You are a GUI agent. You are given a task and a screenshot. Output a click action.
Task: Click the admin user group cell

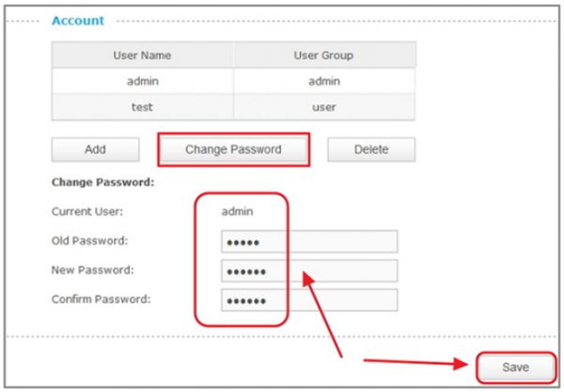[323, 82]
